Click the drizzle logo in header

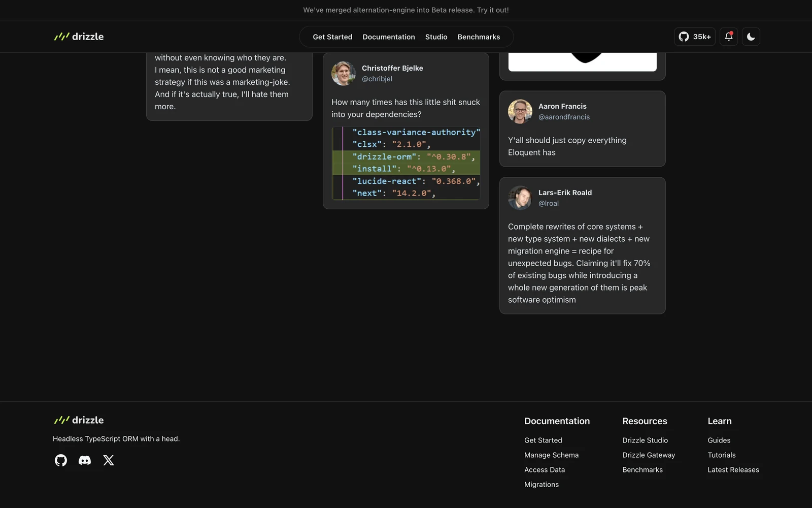pyautogui.click(x=79, y=37)
